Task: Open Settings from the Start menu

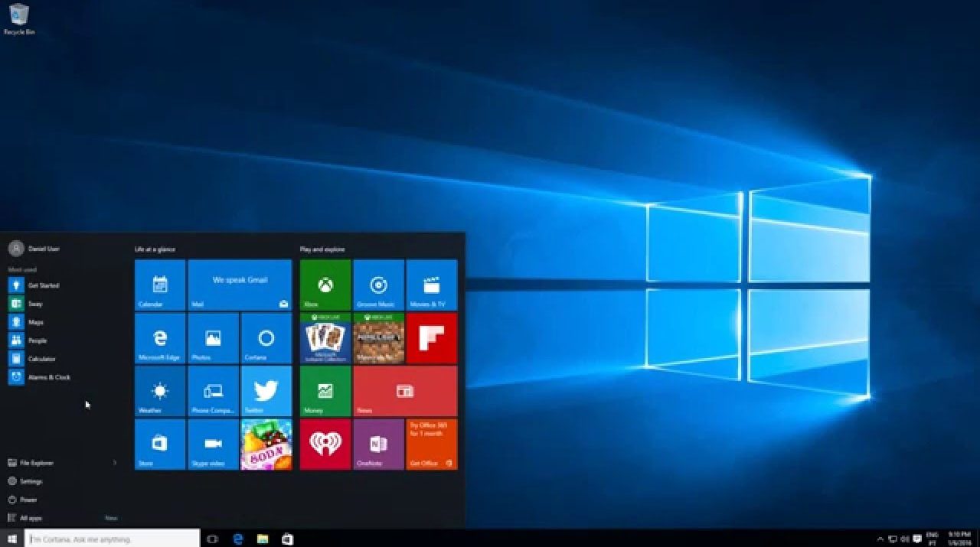Action: pyautogui.click(x=31, y=481)
